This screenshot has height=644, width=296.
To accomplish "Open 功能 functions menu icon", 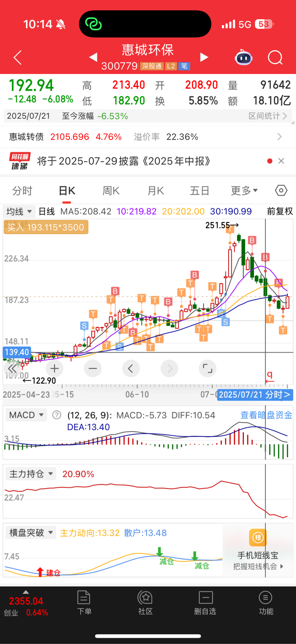I will pyautogui.click(x=266, y=603).
